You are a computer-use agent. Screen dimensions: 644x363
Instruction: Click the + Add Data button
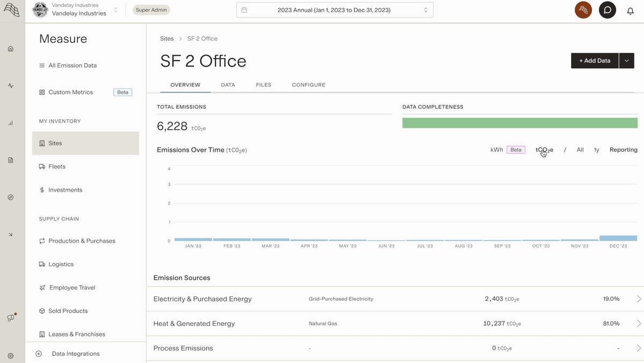(x=595, y=61)
